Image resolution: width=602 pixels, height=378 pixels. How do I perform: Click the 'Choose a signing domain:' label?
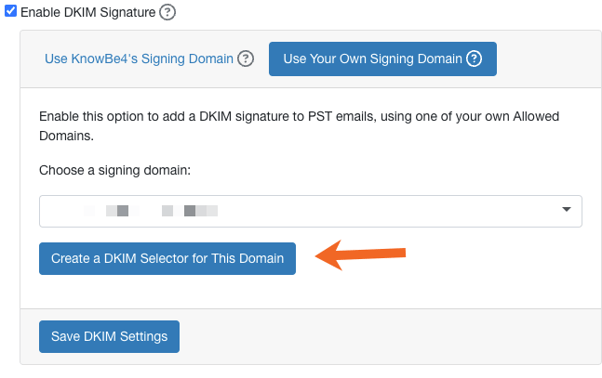point(115,170)
